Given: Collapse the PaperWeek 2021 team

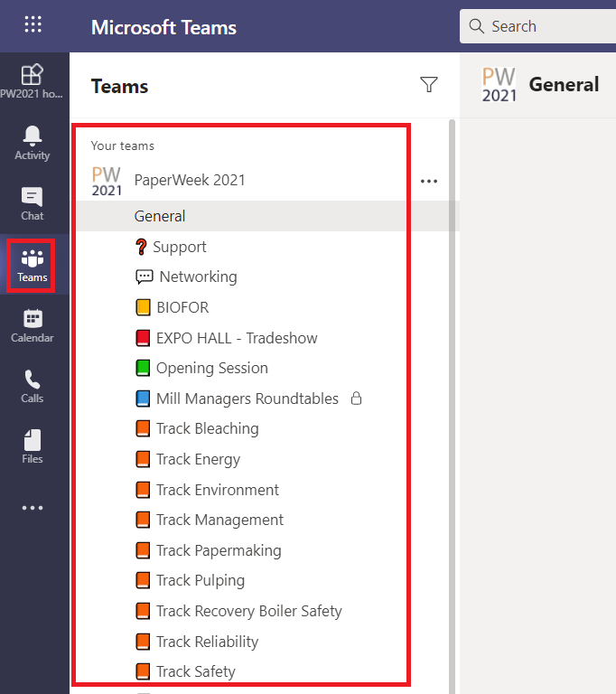Looking at the screenshot, I should (190, 180).
